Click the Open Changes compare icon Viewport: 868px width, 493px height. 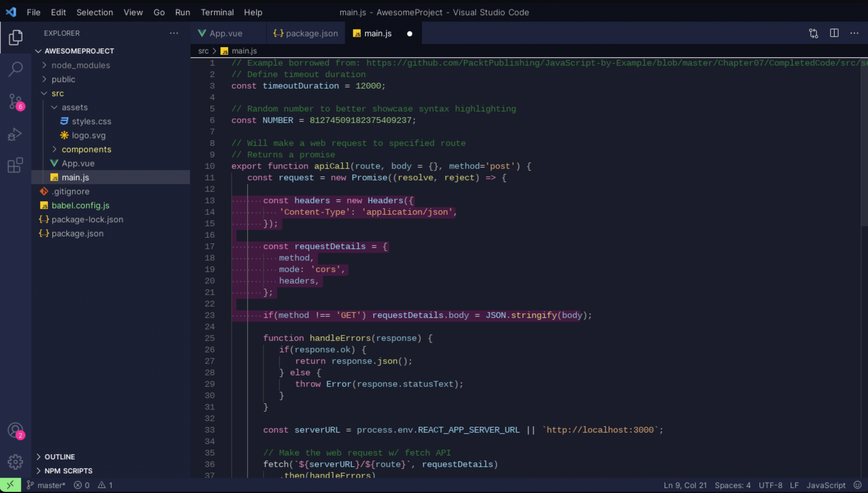814,33
